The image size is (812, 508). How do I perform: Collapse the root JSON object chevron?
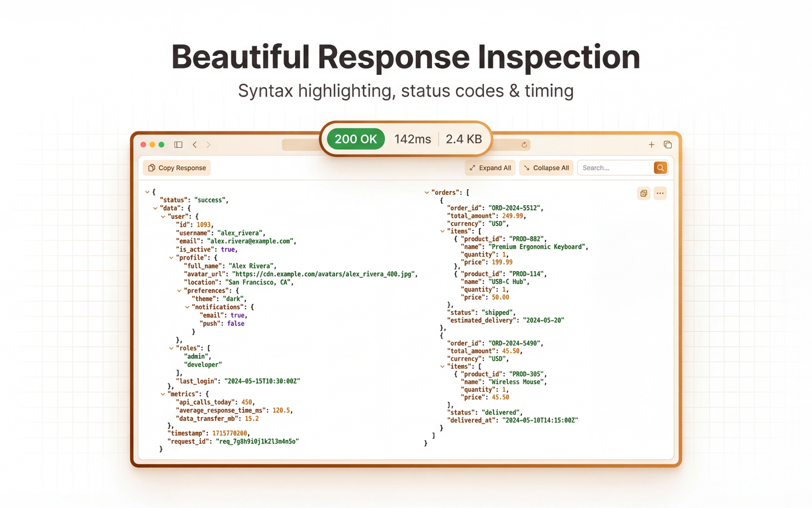pyautogui.click(x=147, y=192)
